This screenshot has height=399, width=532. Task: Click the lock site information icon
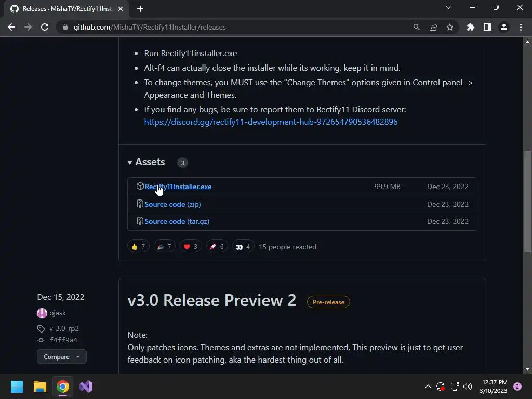pyautogui.click(x=65, y=27)
